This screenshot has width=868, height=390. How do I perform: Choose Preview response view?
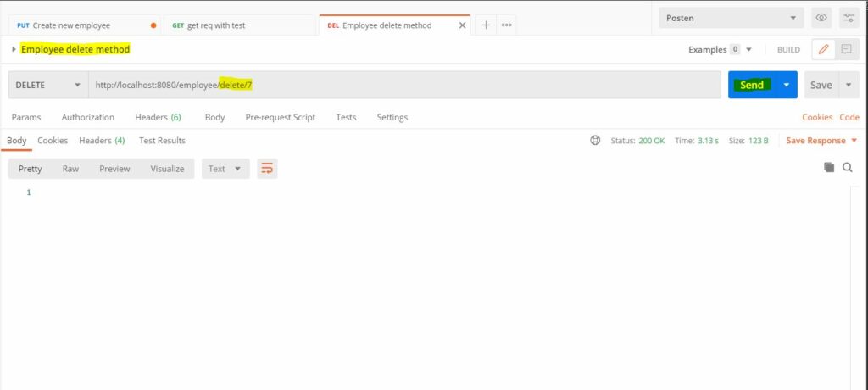[x=114, y=169]
